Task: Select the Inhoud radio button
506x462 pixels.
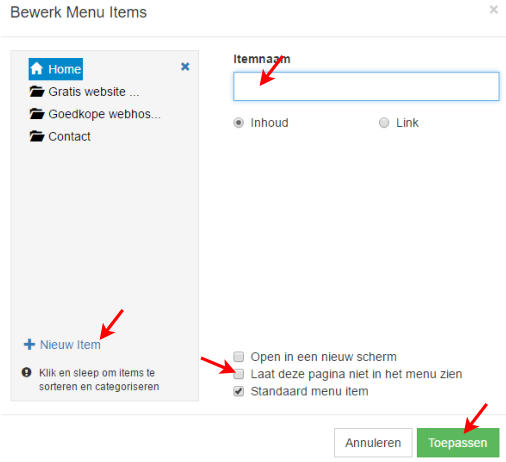Action: pos(238,123)
